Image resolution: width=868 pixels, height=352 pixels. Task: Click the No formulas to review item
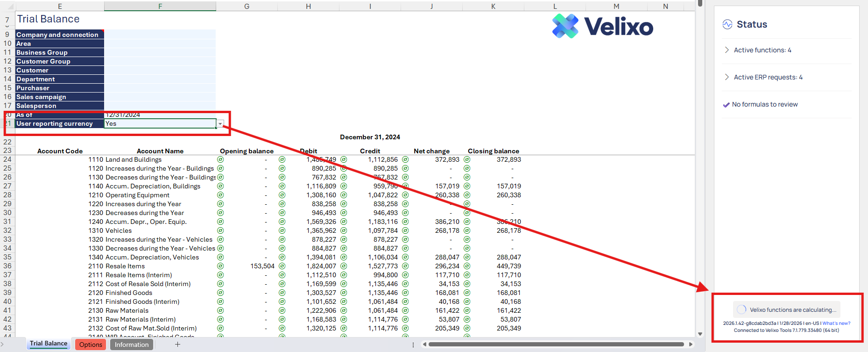[x=764, y=104]
